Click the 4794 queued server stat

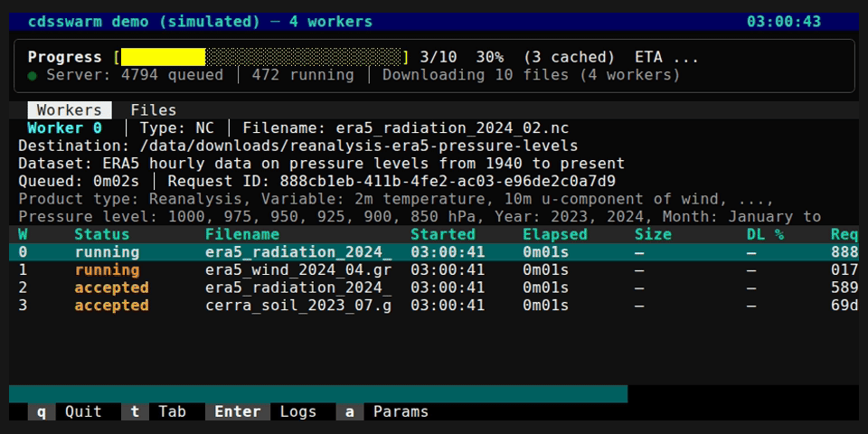coord(172,75)
